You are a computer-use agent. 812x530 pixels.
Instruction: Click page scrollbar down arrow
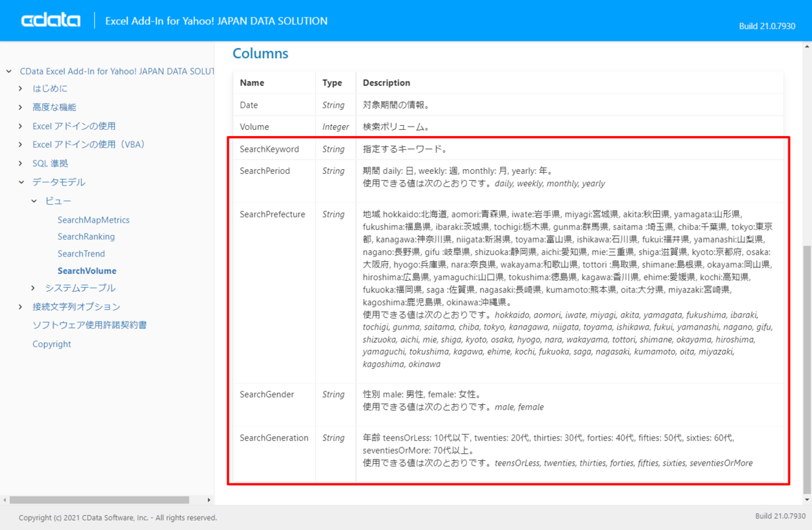[x=807, y=500]
